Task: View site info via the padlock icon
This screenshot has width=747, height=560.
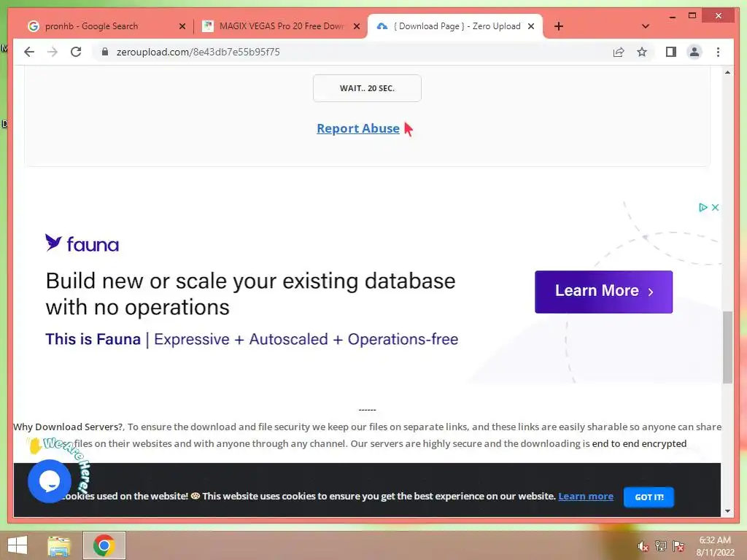Action: [x=105, y=52]
